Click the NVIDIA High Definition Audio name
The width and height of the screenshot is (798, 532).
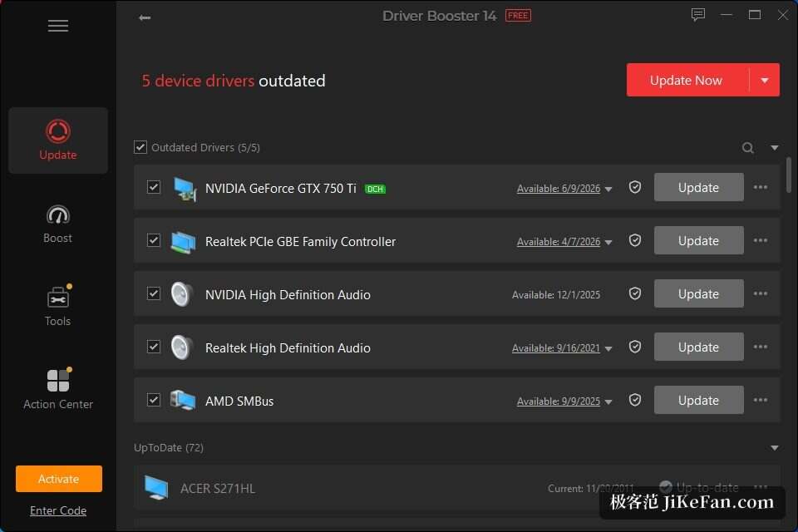click(x=288, y=295)
